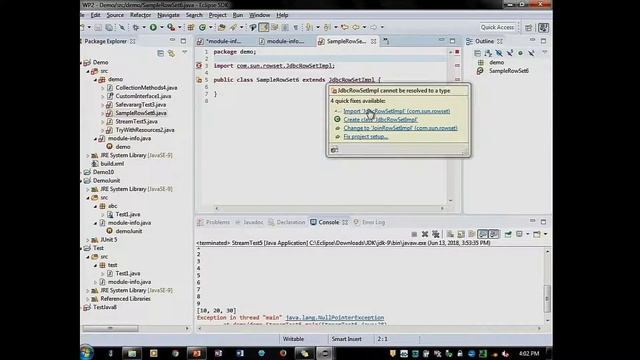
Task: Click Create class 'JdbcRowSetImpl' quick fix
Action: click(x=380, y=120)
